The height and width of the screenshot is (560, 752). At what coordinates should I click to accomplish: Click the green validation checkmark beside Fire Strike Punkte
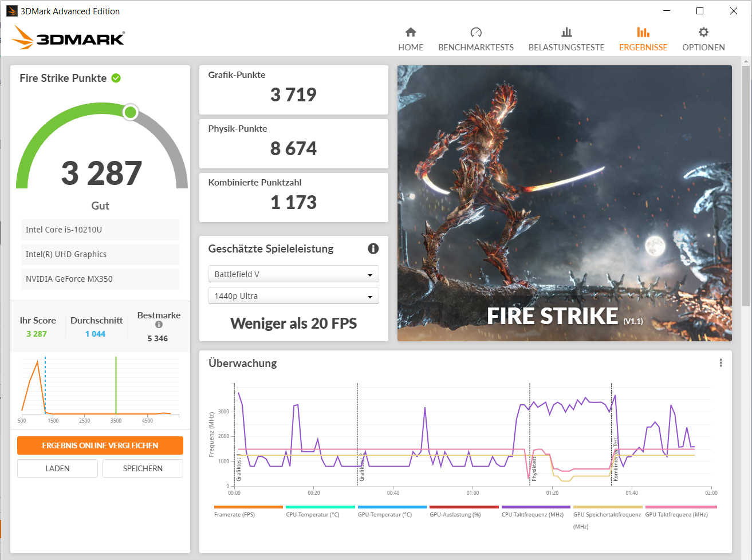click(116, 78)
